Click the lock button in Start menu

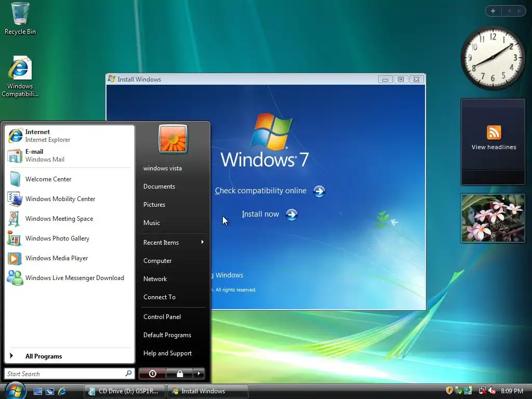pos(179,374)
